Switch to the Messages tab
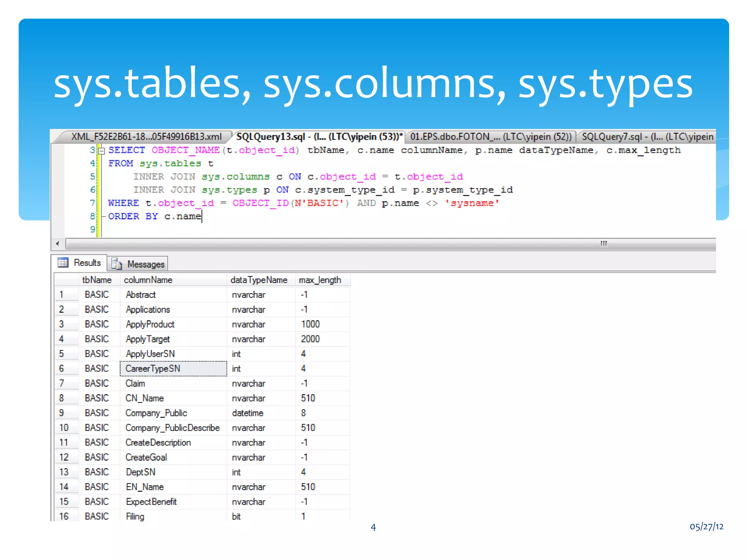This screenshot has height=560, width=747. 145,264
